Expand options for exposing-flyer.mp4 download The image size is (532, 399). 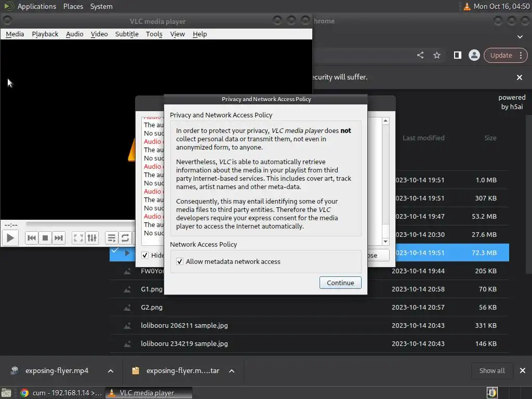click(x=111, y=371)
